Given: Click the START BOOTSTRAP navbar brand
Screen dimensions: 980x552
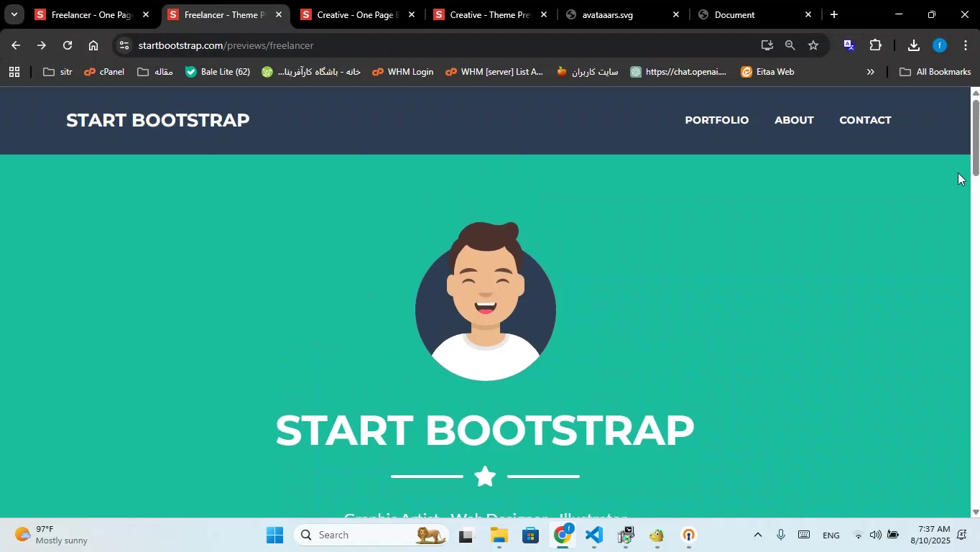Looking at the screenshot, I should [158, 120].
